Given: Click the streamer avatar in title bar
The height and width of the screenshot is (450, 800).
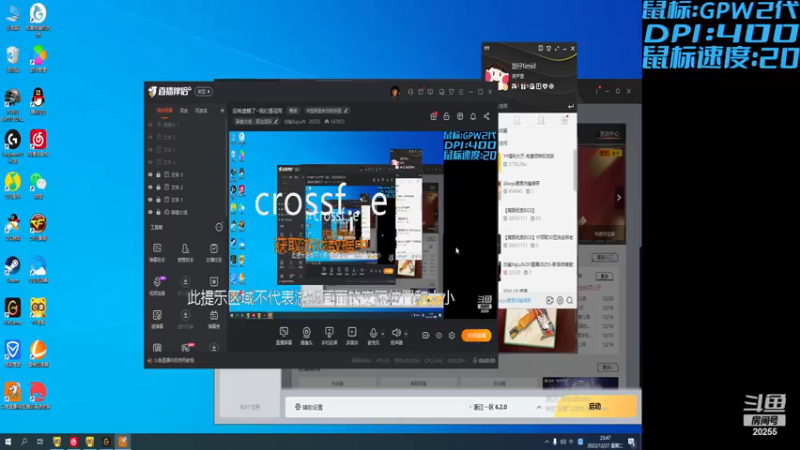Looking at the screenshot, I should tap(395, 92).
